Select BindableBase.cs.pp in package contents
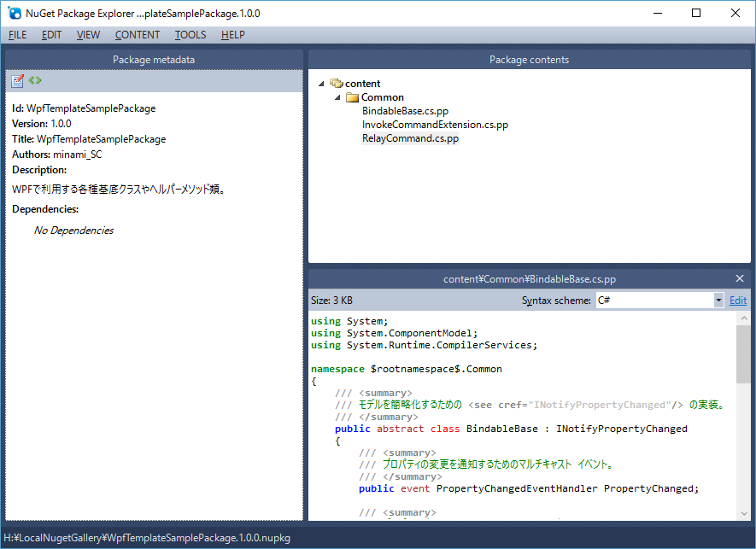 [406, 111]
